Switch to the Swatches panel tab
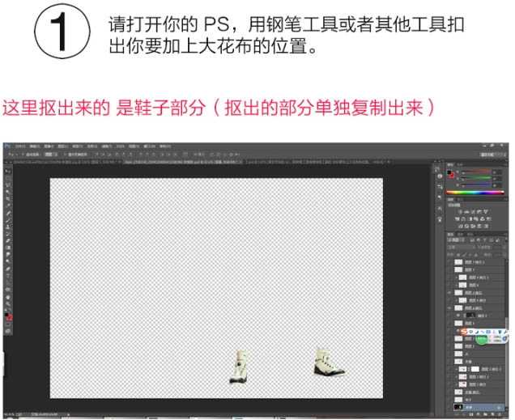This screenshot has width=515, height=420. pos(460,165)
